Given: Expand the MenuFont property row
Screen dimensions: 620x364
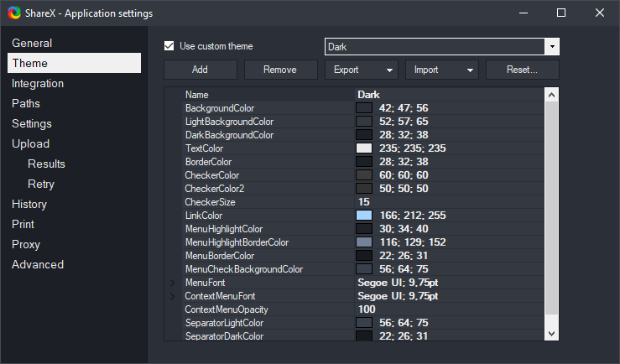Looking at the screenshot, I should [x=173, y=283].
